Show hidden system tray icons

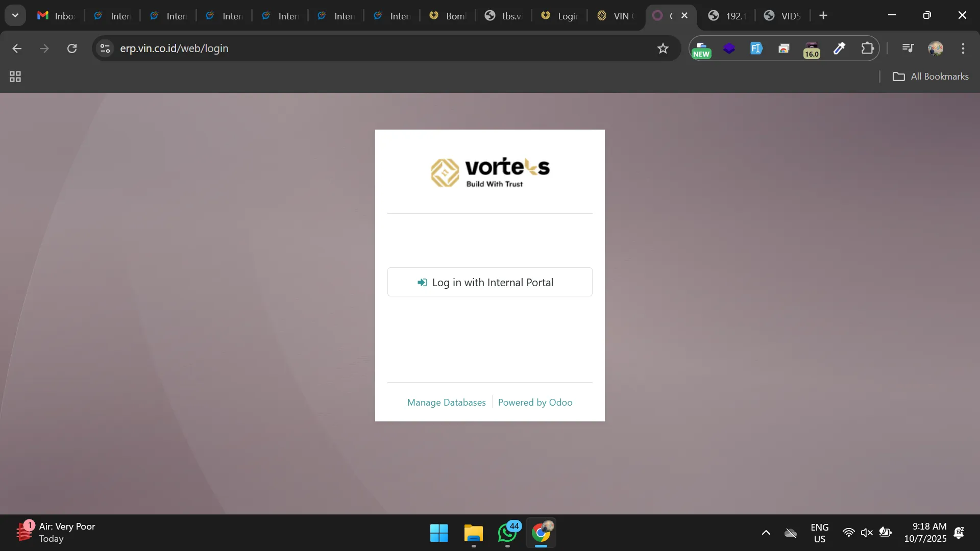pyautogui.click(x=766, y=533)
